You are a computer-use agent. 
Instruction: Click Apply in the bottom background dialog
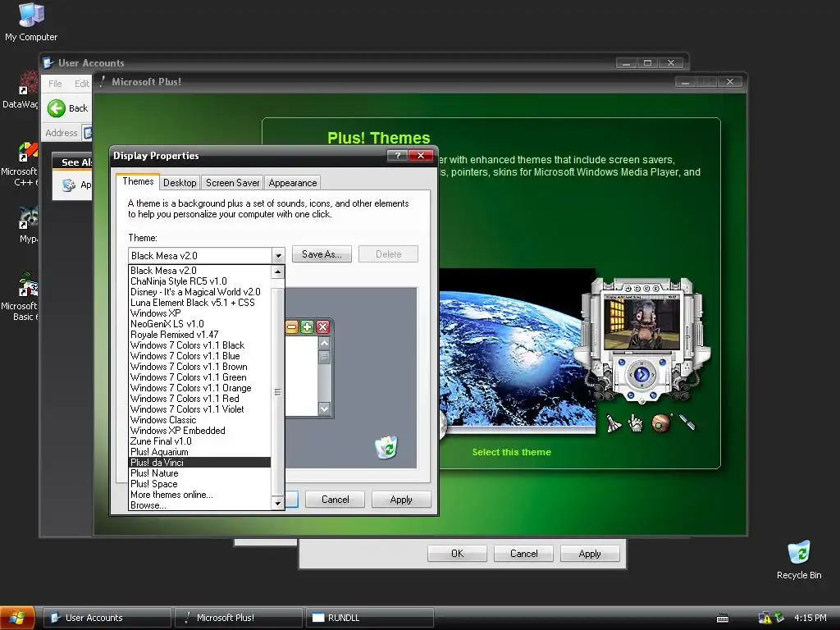click(x=590, y=554)
